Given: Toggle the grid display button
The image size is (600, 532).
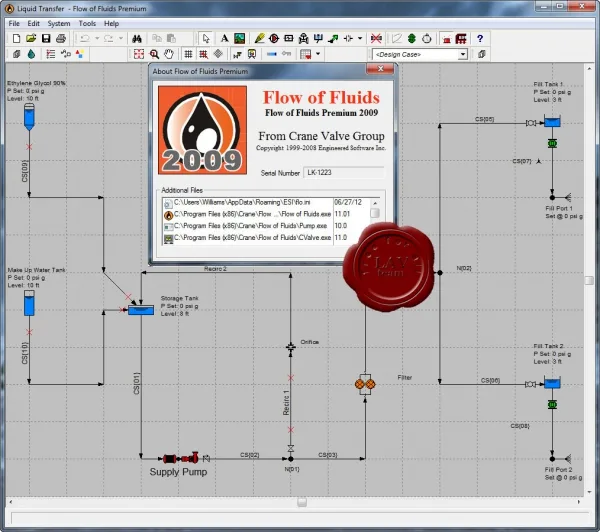Looking at the screenshot, I should click(x=188, y=54).
